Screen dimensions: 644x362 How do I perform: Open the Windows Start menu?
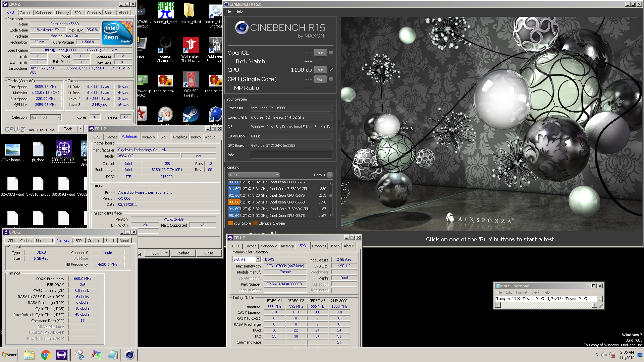tap(9, 355)
